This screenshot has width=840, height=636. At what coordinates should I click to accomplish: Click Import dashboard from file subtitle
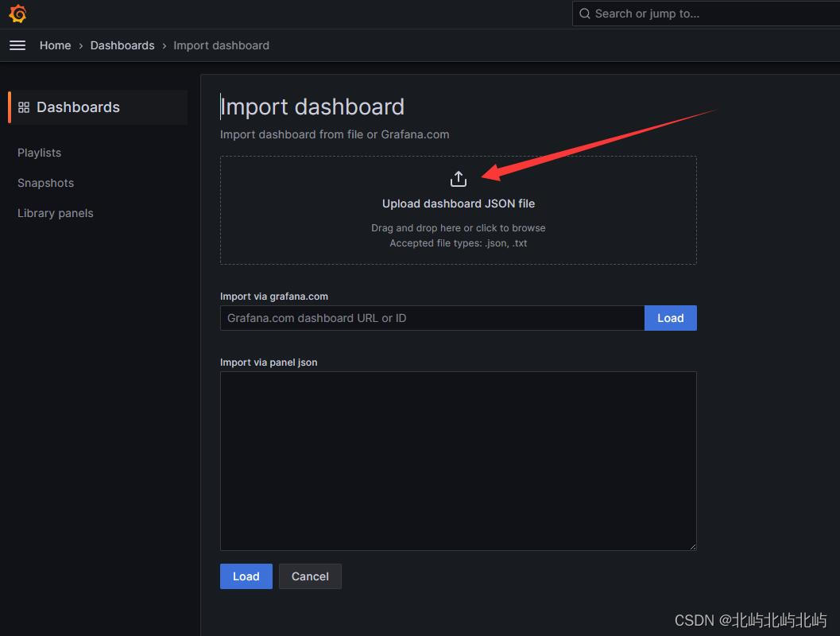pyautogui.click(x=335, y=134)
